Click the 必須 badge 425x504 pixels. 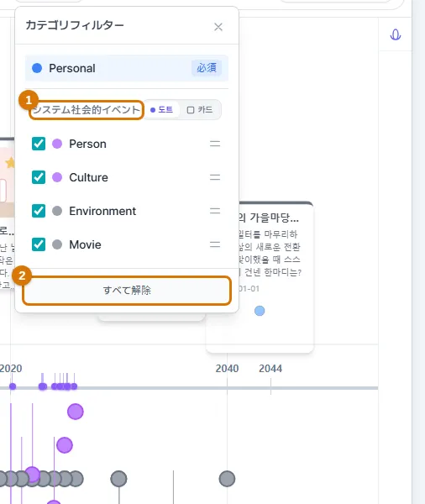click(207, 68)
